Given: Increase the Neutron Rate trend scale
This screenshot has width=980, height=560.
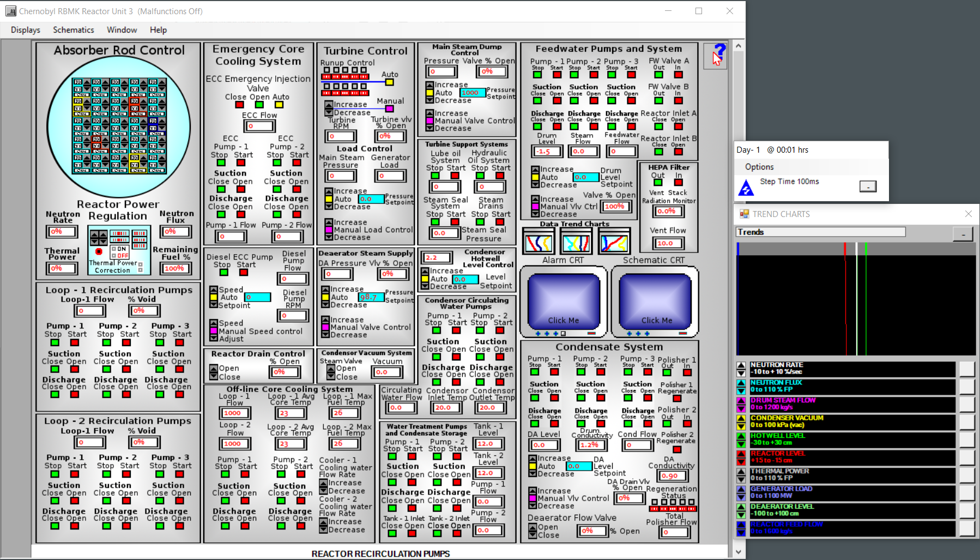Looking at the screenshot, I should tap(741, 365).
